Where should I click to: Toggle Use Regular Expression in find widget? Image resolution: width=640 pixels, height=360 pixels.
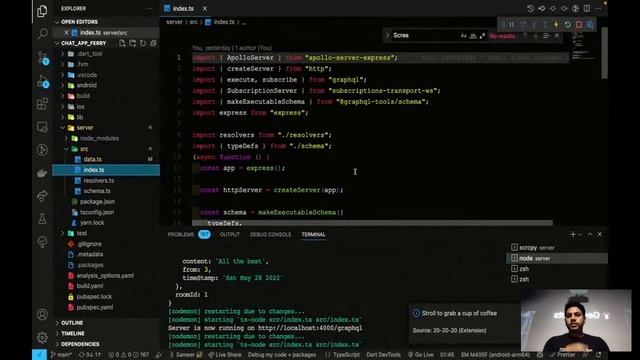coord(482,36)
